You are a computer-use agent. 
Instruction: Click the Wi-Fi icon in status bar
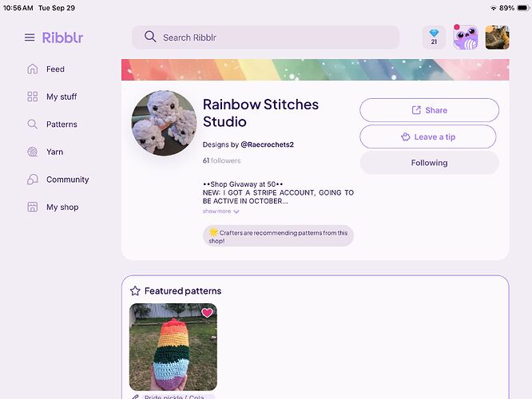click(494, 8)
